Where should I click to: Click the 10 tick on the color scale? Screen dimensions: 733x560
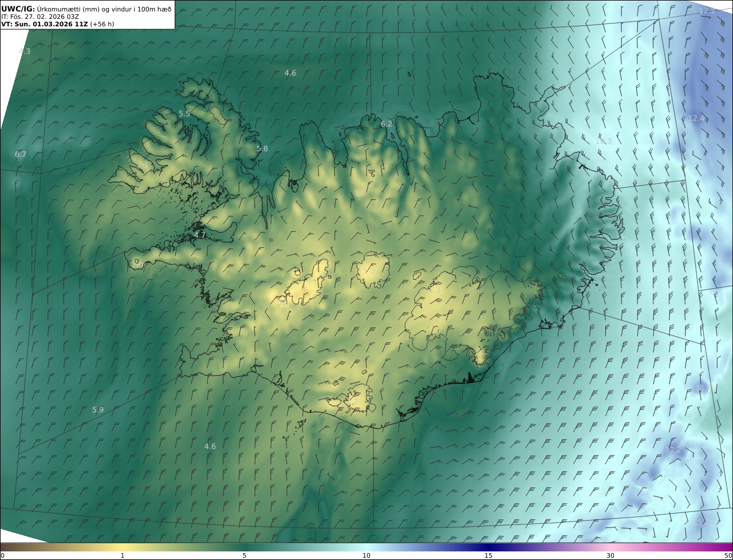pyautogui.click(x=366, y=555)
